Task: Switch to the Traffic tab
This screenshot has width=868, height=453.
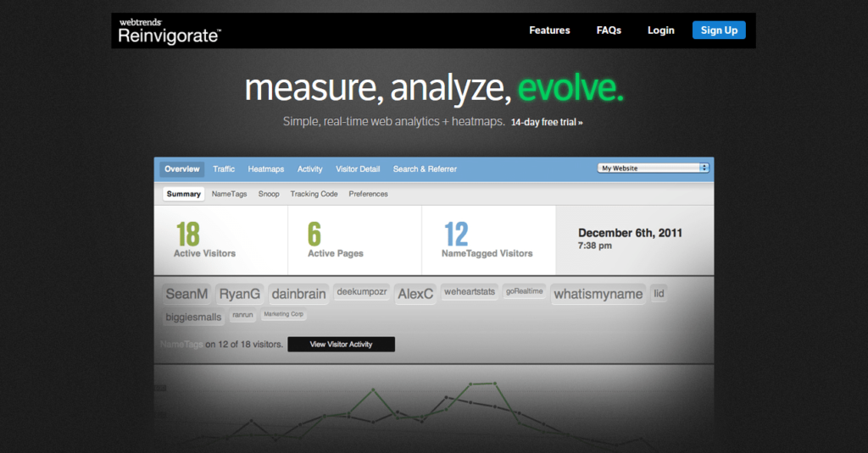Action: click(x=224, y=169)
